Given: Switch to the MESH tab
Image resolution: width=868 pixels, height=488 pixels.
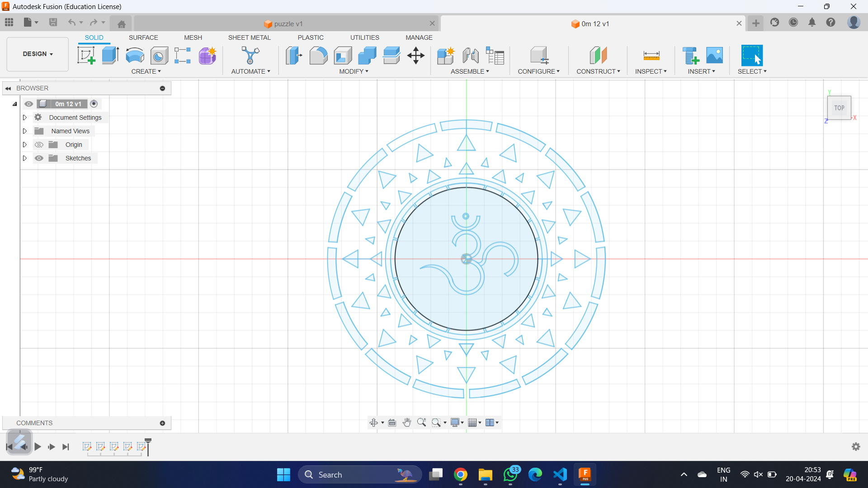Looking at the screenshot, I should click(193, 38).
